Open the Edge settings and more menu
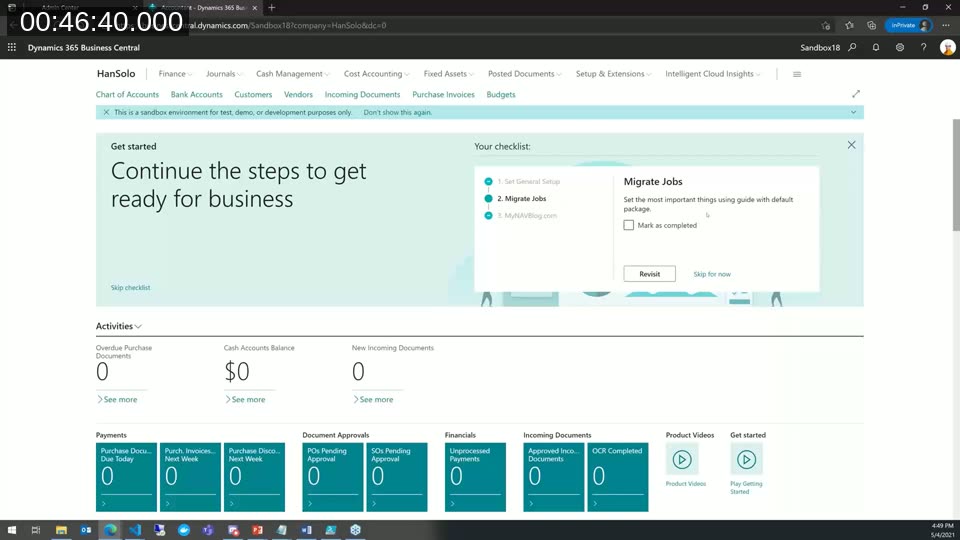This screenshot has height=540, width=960. pyautogui.click(x=946, y=26)
